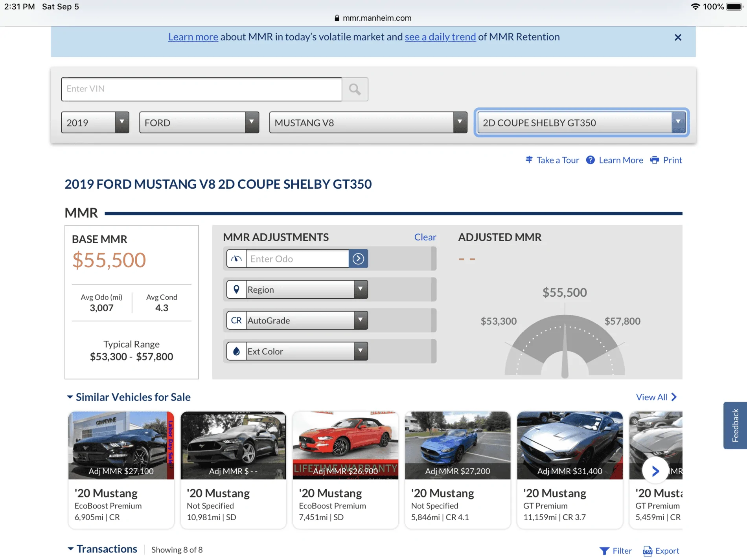Click the Print printer icon
The height and width of the screenshot is (560, 747).
pos(655,160)
